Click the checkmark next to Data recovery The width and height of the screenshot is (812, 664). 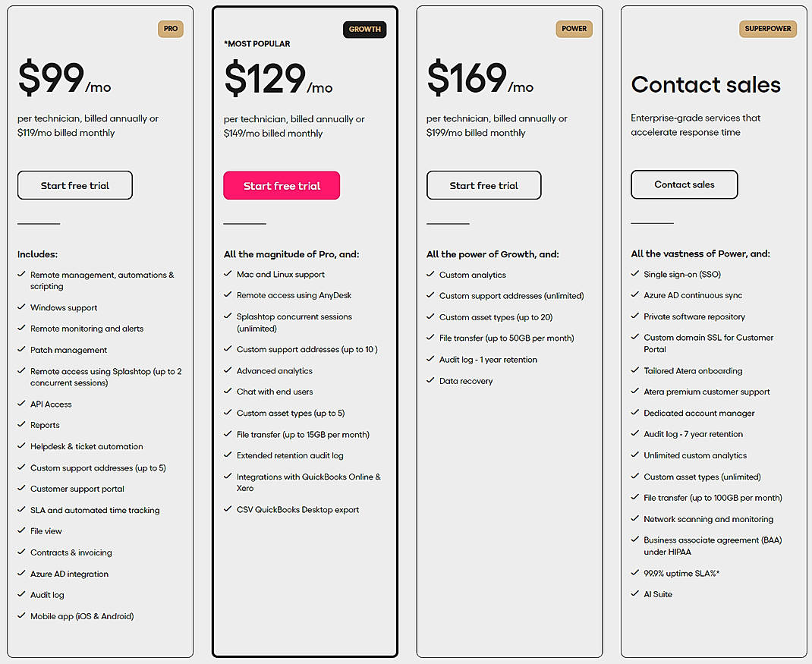point(430,380)
